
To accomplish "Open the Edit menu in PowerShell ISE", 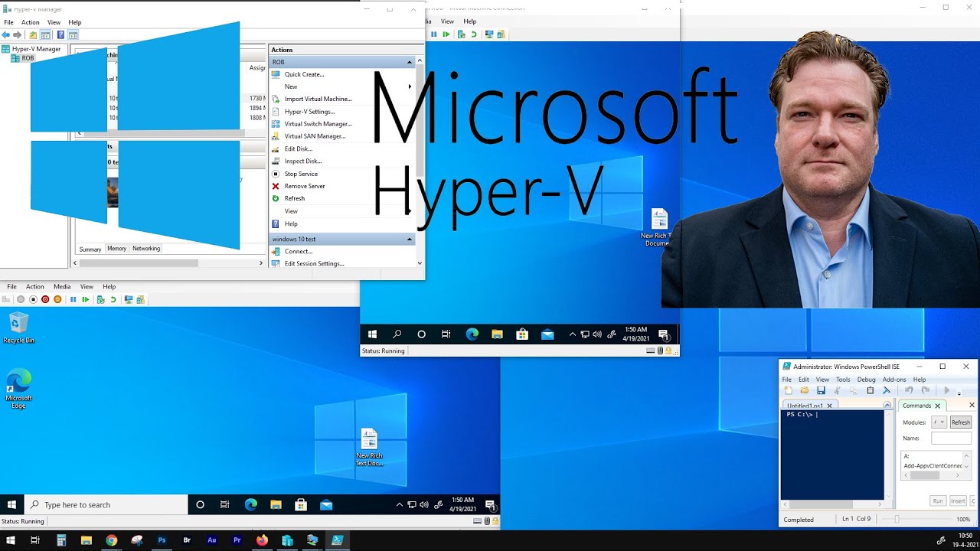I will click(x=804, y=380).
